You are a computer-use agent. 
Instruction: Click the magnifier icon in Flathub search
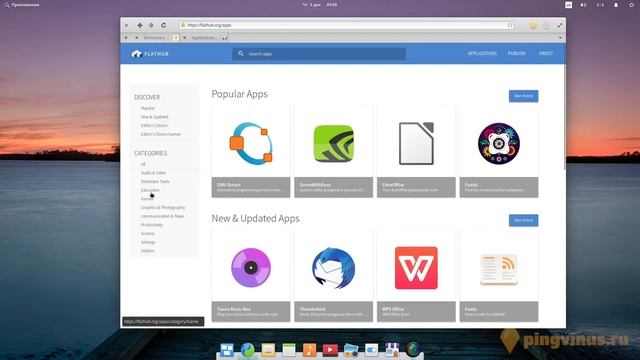click(241, 53)
